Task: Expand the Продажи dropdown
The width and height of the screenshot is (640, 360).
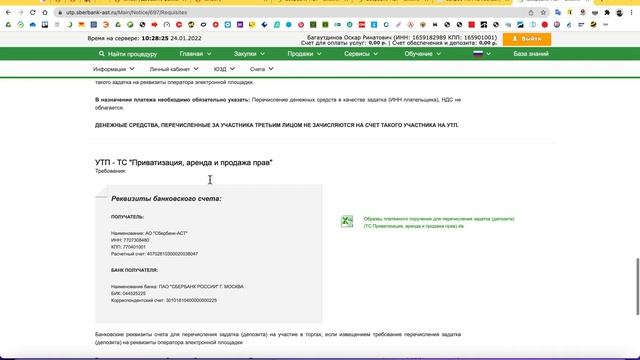Action: click(304, 54)
